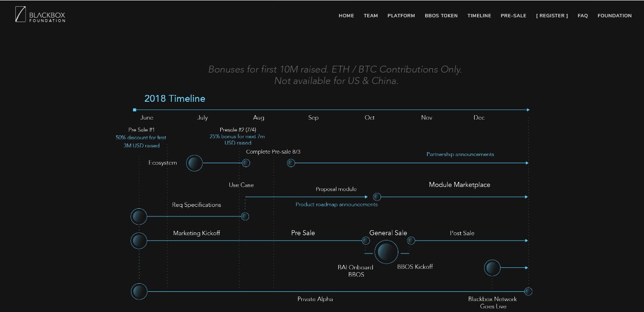The width and height of the screenshot is (644, 312).
Task: Select the Use Case label
Action: click(241, 185)
